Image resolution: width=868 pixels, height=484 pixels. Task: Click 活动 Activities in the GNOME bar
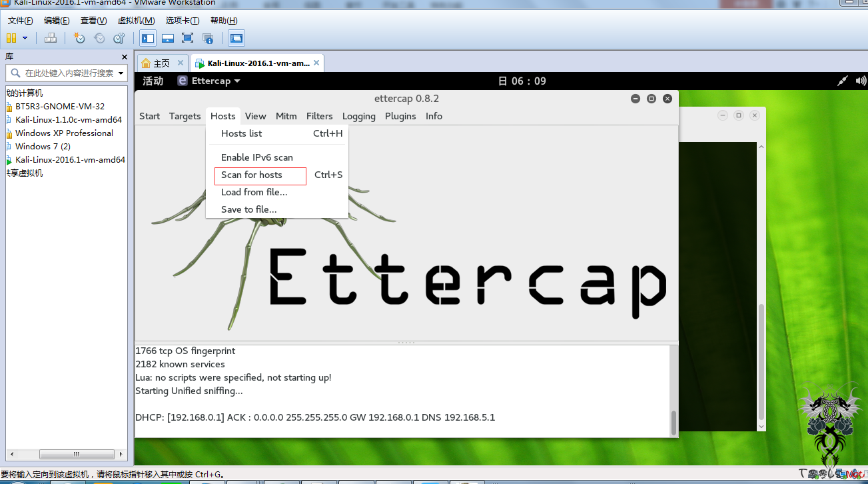(x=153, y=81)
